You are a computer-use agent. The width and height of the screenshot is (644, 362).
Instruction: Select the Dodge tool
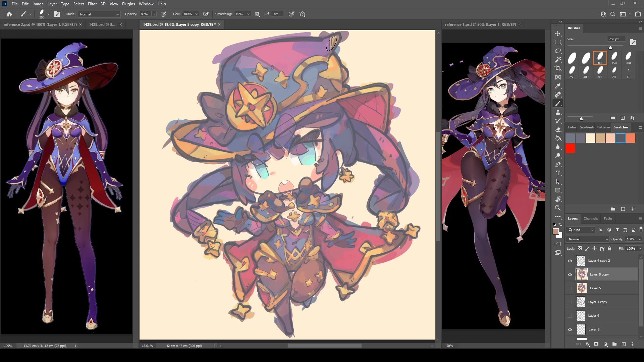558,156
